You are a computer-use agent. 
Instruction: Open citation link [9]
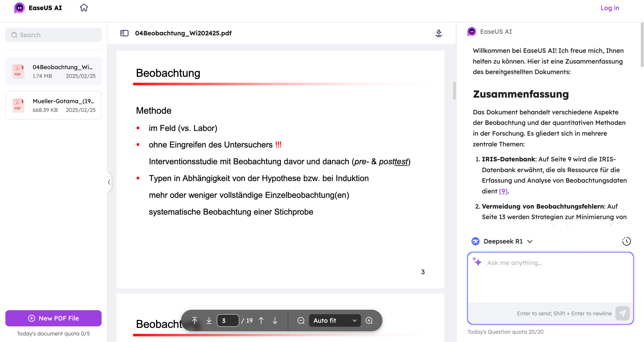pyautogui.click(x=503, y=191)
